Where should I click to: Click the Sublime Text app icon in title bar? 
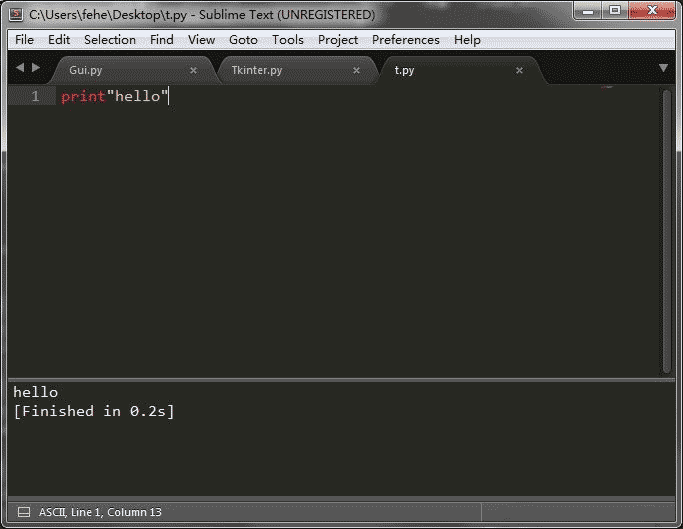pyautogui.click(x=16, y=14)
